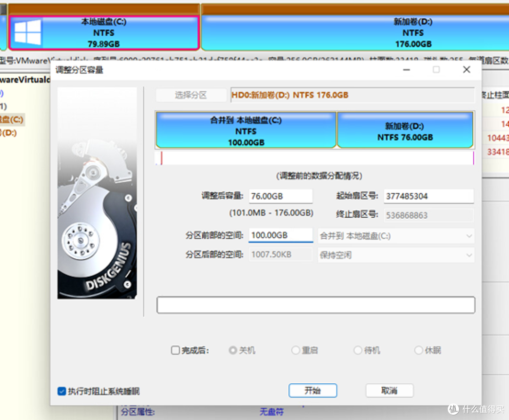
Task: Click the maximize icon of 调整分区容量 dialog
Action: pyautogui.click(x=436, y=70)
